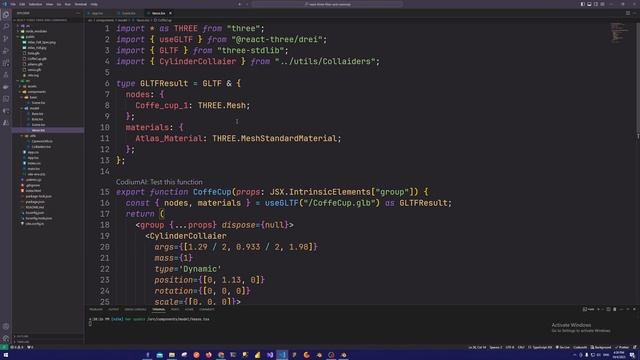Open Manage gear at activity bar bottom
This screenshot has height=360, width=640.
tap(6, 338)
